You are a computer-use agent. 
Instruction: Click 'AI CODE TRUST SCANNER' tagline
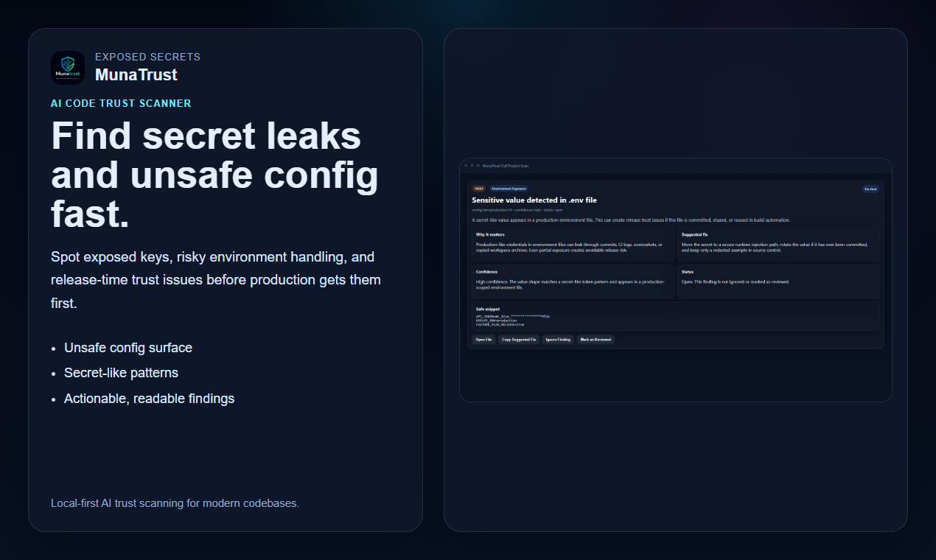pos(121,103)
